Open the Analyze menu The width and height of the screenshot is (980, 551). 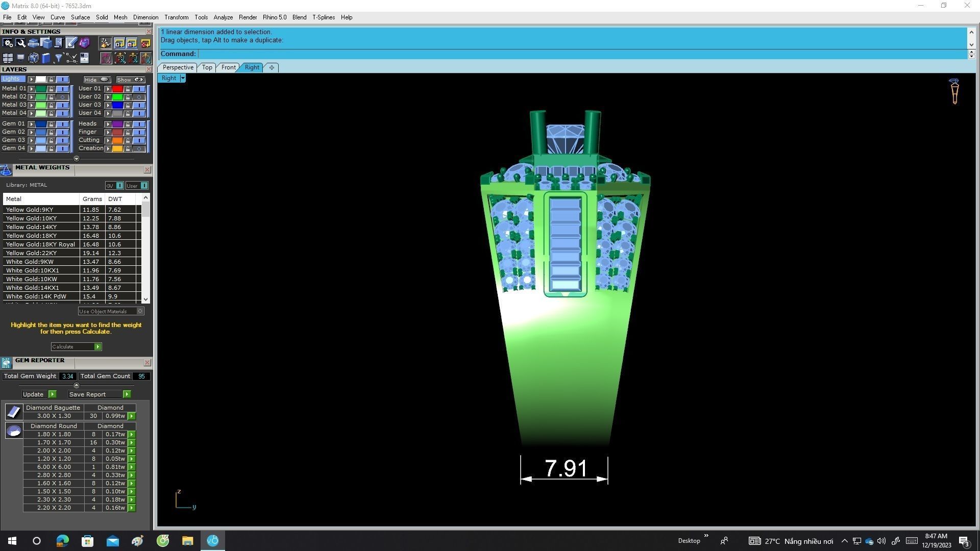tap(223, 17)
